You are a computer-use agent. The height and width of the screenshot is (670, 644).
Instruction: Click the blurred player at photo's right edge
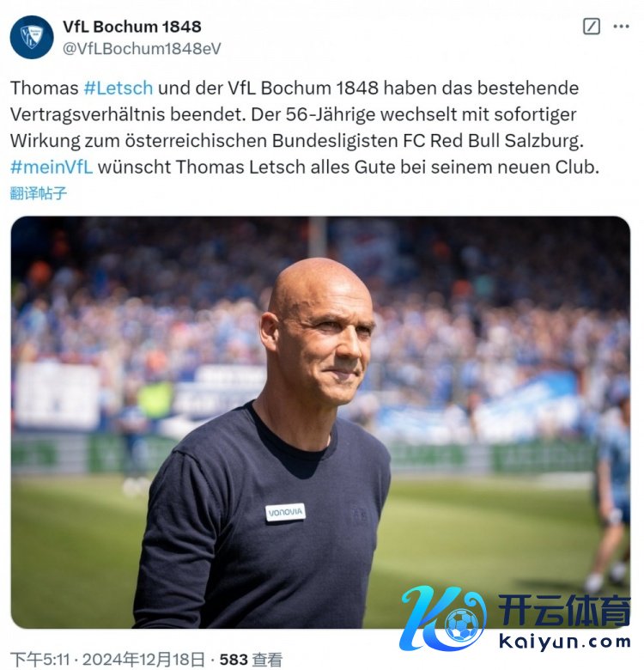[611, 496]
